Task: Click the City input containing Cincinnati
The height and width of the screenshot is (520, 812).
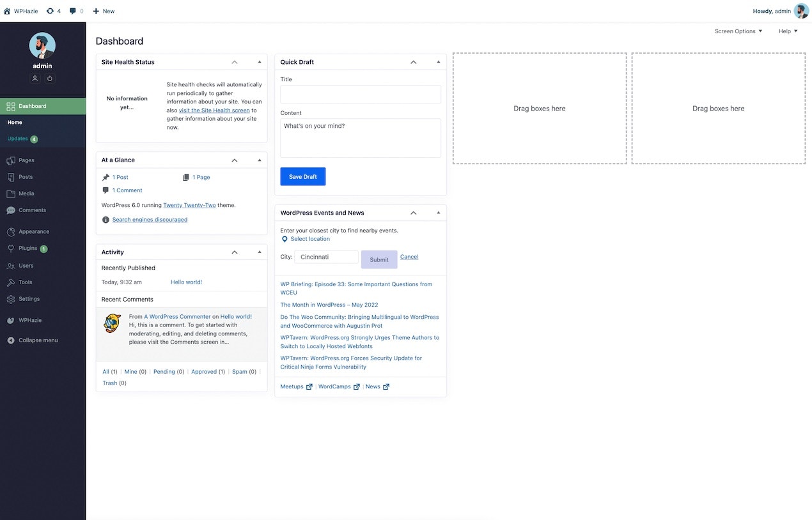Action: click(327, 257)
